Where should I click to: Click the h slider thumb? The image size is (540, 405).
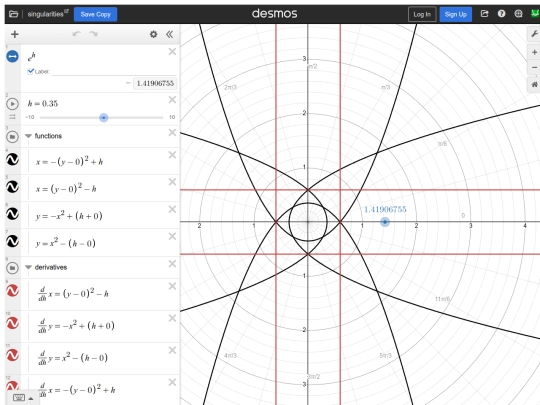click(103, 117)
